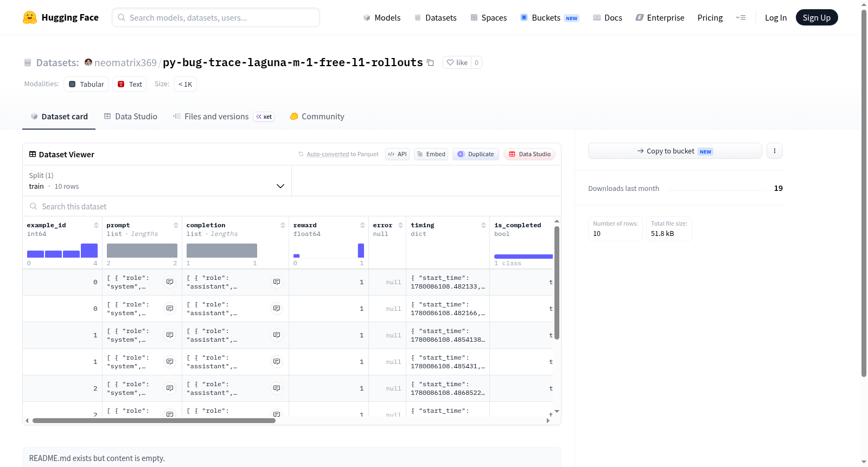Click the table scroll-left arrow
This screenshot has height=467, width=868.
click(27, 420)
